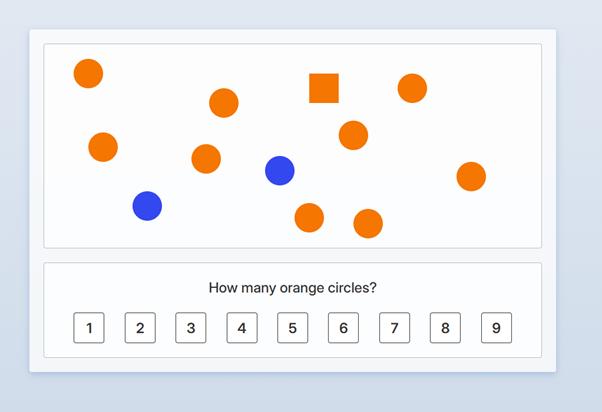Click the "How many orange circles?" question text
This screenshot has width=602, height=412.
[293, 288]
